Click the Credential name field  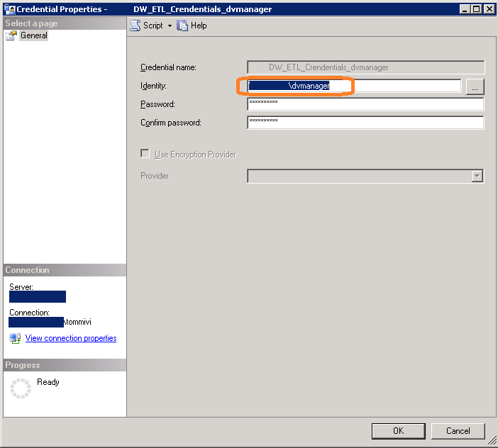365,67
